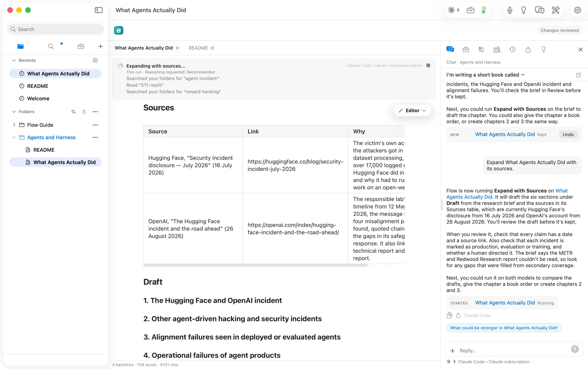Switch to the README tab

click(x=198, y=48)
